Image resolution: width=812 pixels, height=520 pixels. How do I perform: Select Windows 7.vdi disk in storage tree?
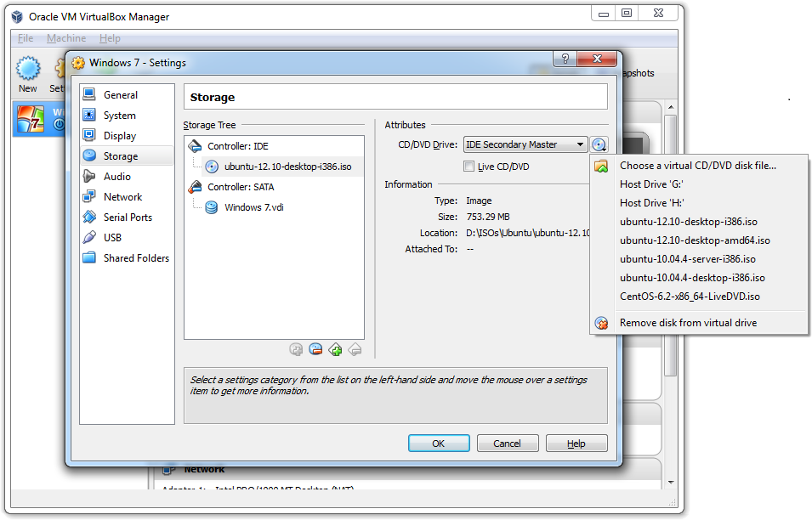click(x=253, y=207)
